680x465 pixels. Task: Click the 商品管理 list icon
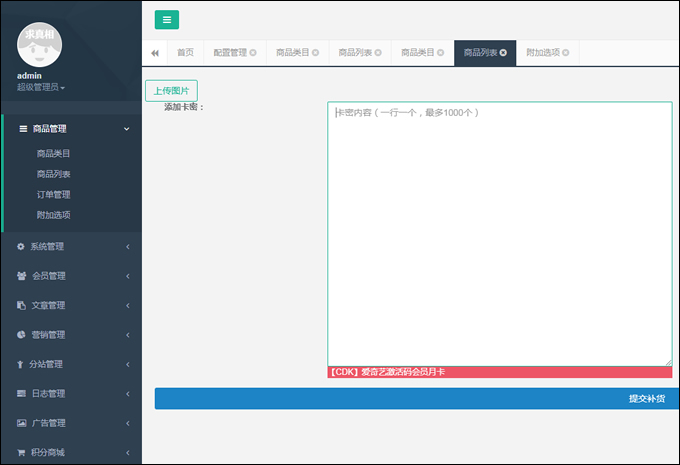point(23,129)
